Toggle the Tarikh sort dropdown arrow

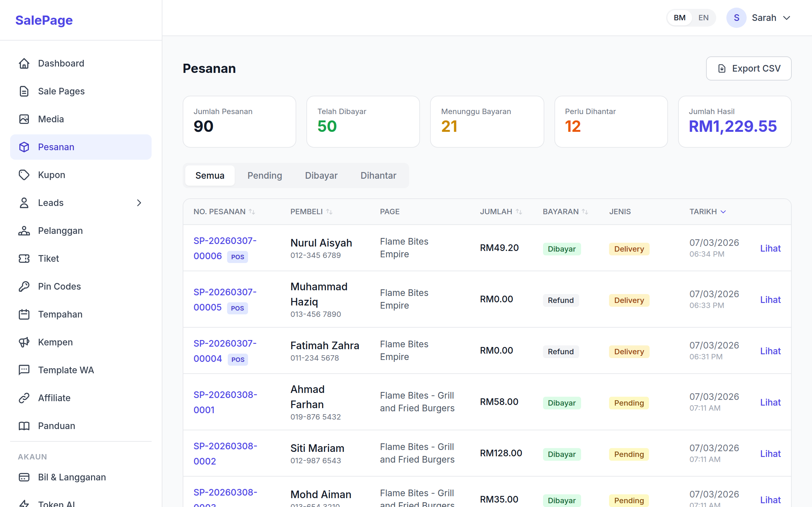724,212
